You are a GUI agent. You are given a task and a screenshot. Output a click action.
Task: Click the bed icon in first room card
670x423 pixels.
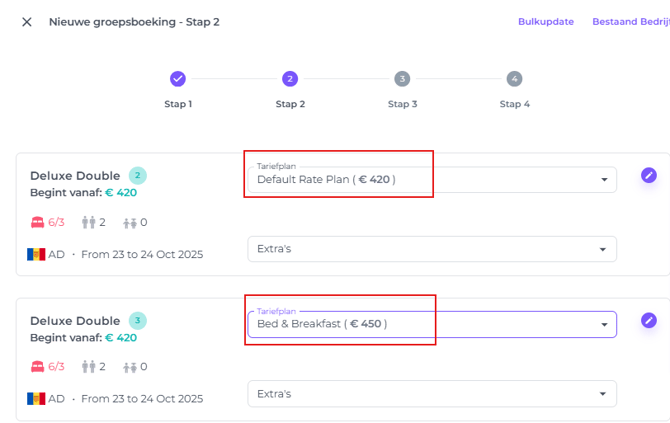[x=38, y=222]
